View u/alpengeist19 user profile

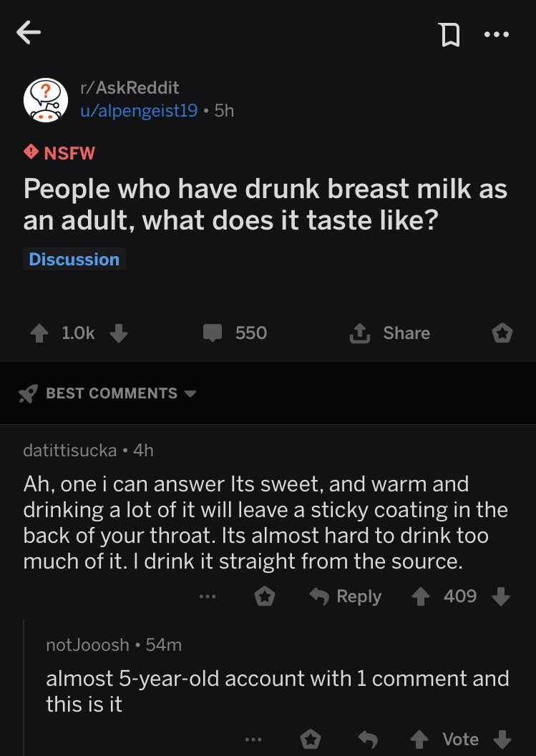[x=138, y=111]
